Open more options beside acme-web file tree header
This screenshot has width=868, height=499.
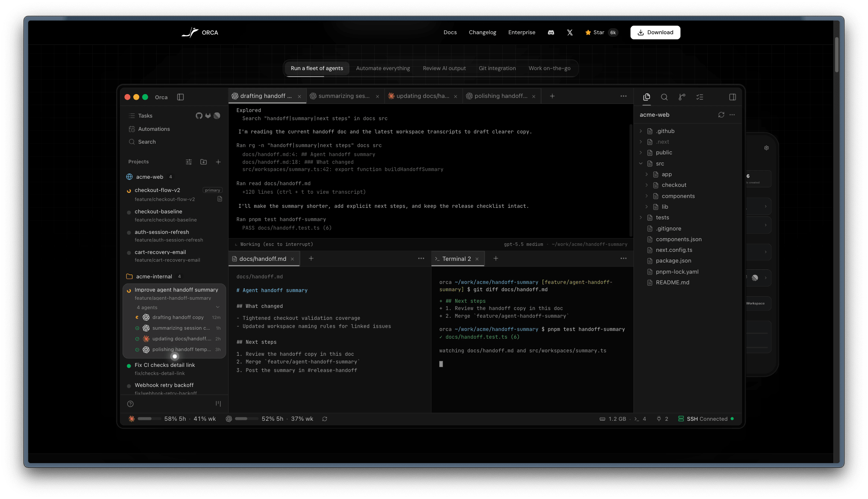coord(732,115)
